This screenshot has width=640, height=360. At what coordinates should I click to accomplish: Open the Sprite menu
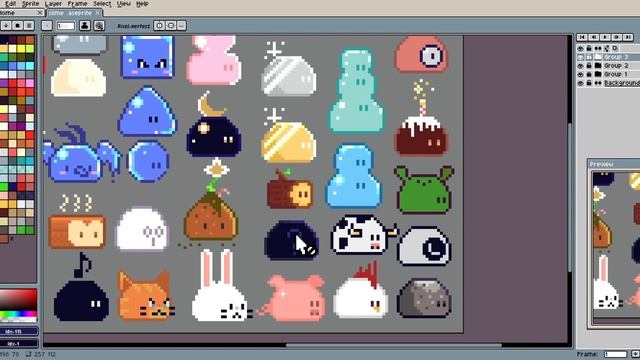click(31, 4)
